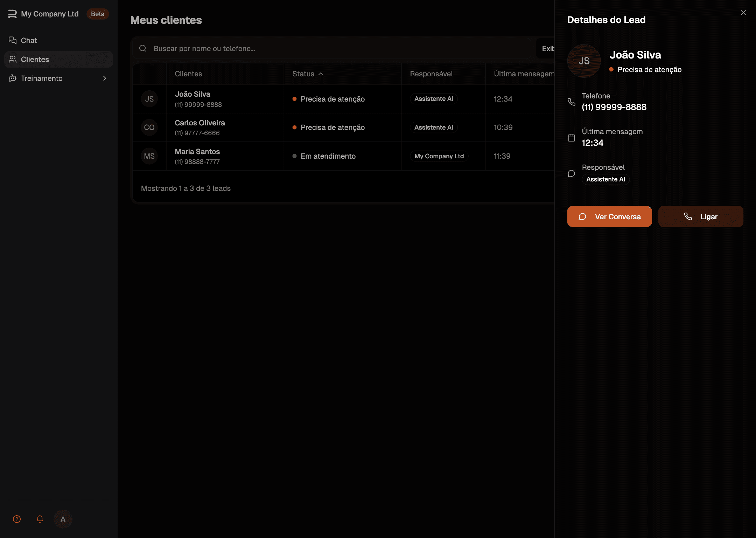This screenshot has height=538, width=756.
Task: Click the Assistente AI badge in details
Action: tap(605, 179)
